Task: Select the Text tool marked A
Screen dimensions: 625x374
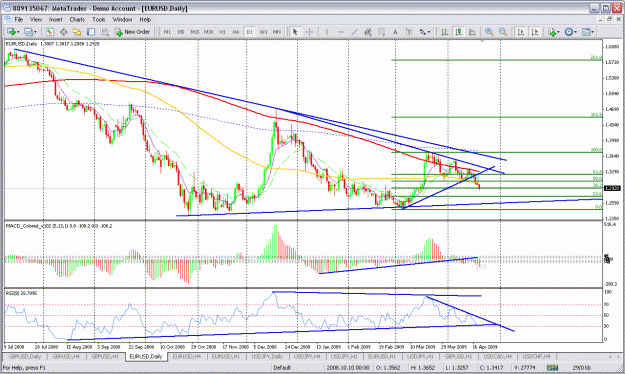Action: coord(395,32)
